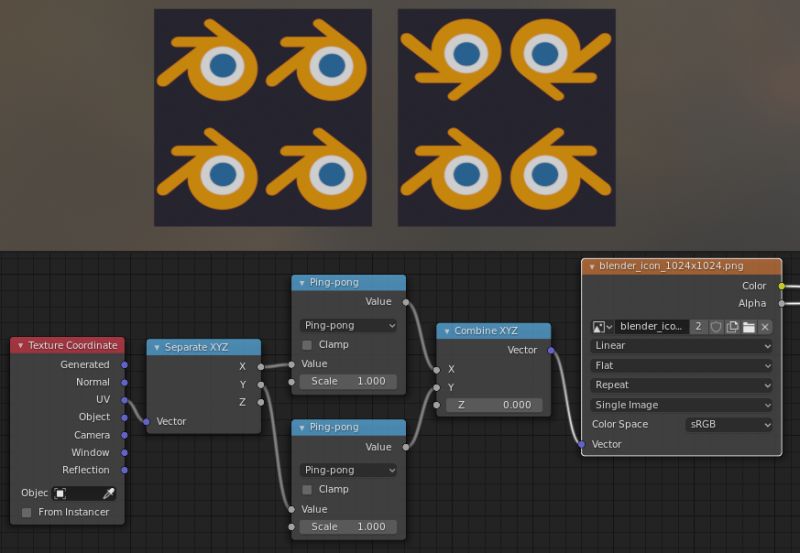Open operation dropdown on lower Ping-pong node
The image size is (800, 553).
[x=348, y=470]
